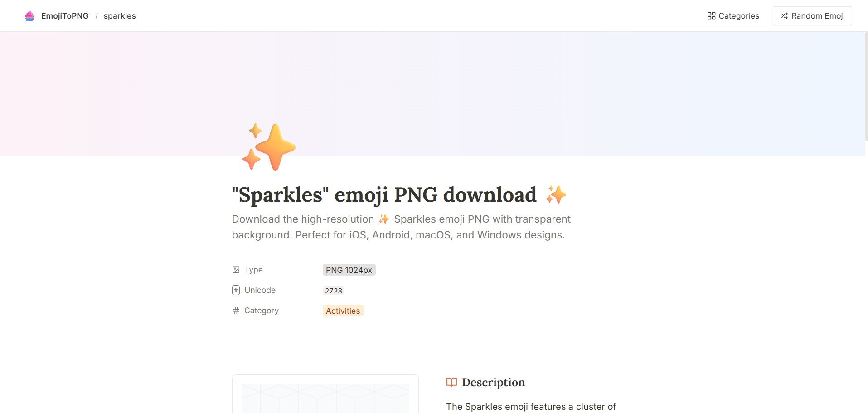Screen dimensions: 868x413
Task: Click the Random Emoji button
Action: 812,15
